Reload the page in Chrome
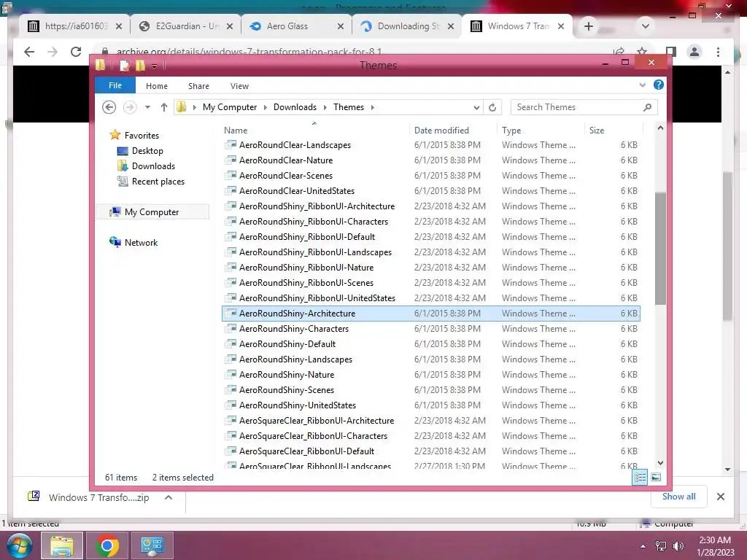747x560 pixels. point(76,52)
